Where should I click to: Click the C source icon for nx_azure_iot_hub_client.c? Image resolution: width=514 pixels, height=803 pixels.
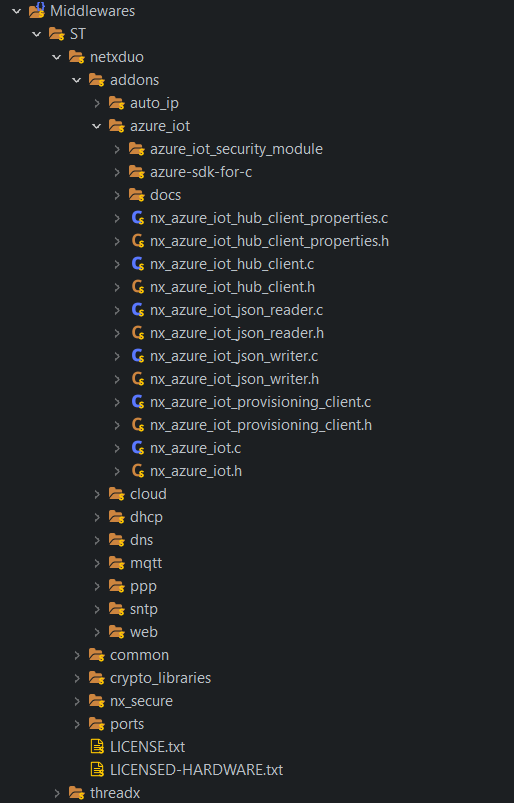[x=138, y=264]
